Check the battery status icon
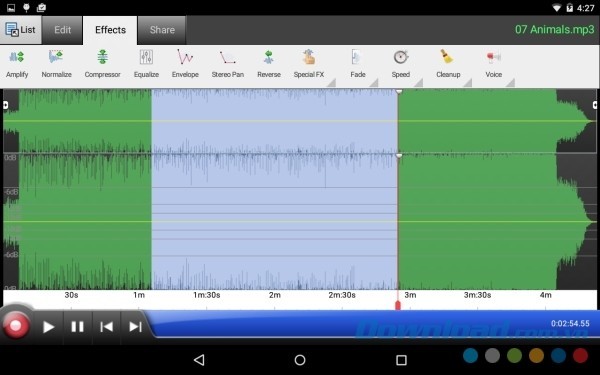 570,7
